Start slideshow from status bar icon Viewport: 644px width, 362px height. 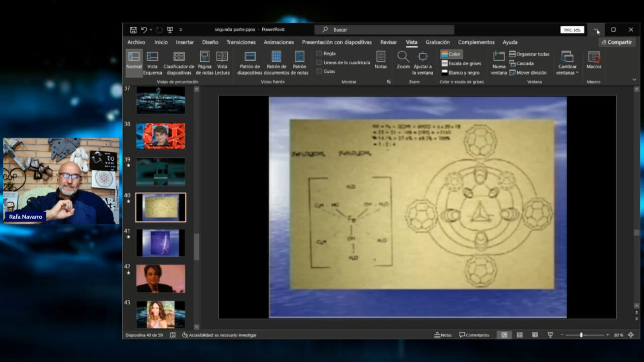[x=550, y=335]
